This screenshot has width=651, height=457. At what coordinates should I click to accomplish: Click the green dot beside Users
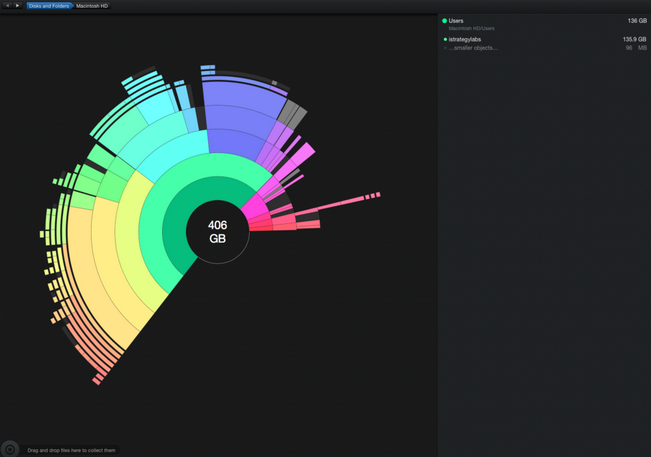(444, 21)
